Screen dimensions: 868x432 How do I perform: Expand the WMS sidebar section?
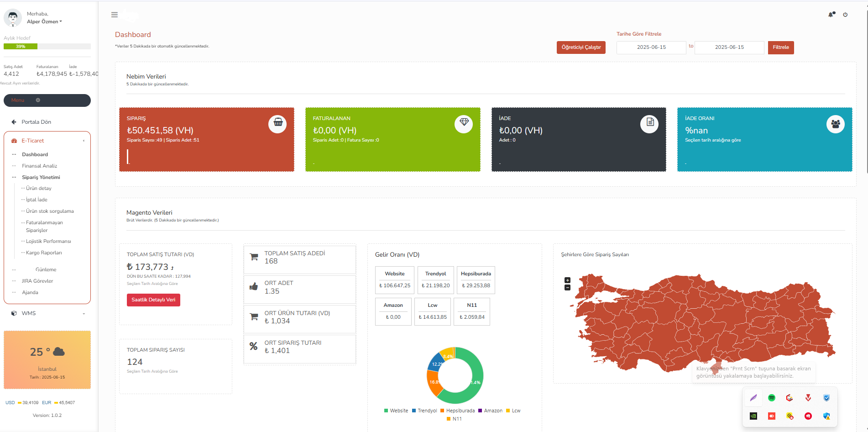click(47, 313)
